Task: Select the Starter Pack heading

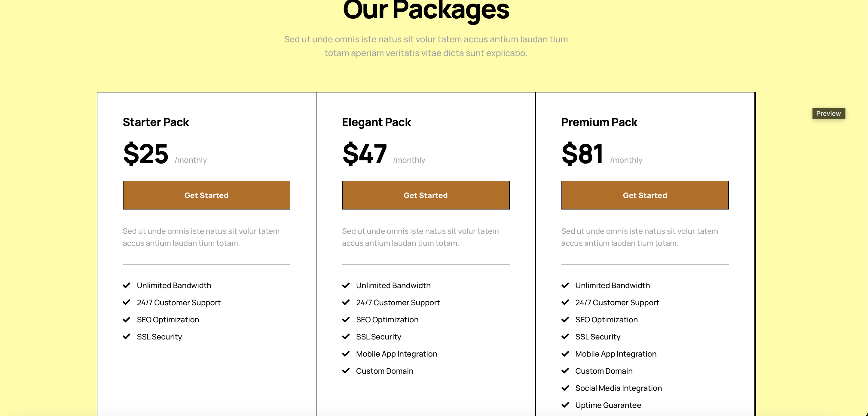Action: point(155,122)
